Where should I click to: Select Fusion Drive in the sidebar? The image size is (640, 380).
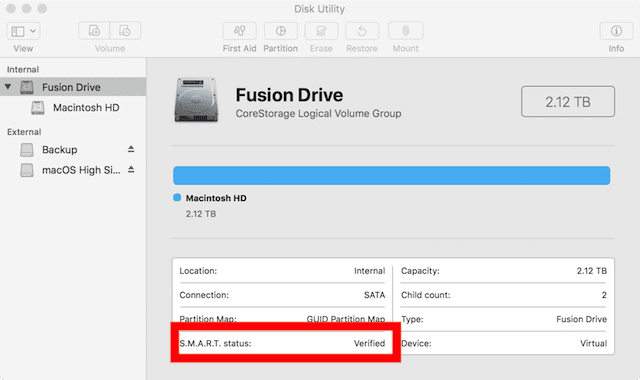point(73,87)
